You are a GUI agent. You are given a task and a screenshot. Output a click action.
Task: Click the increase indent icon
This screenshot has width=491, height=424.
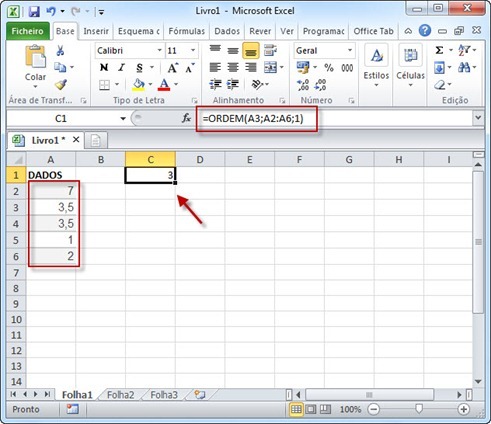coord(233,84)
